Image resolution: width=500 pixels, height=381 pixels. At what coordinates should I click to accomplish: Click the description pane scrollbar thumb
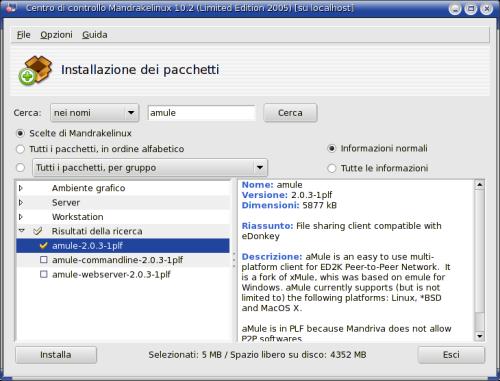(x=479, y=251)
